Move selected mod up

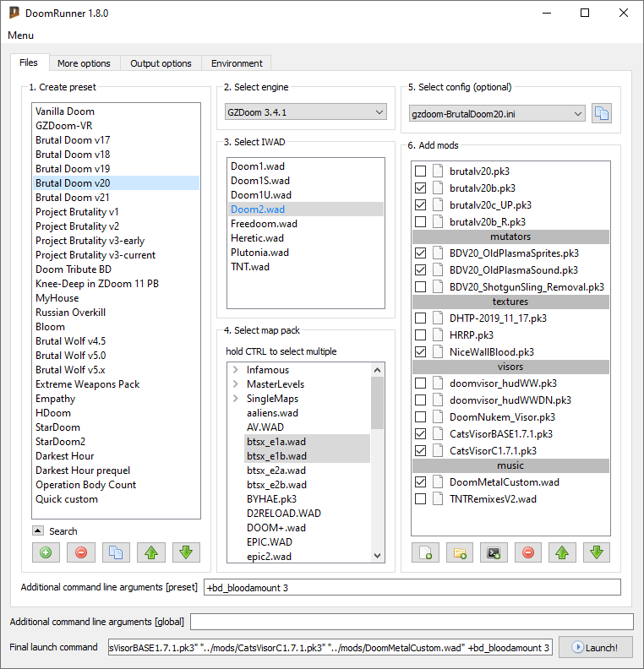point(562,553)
